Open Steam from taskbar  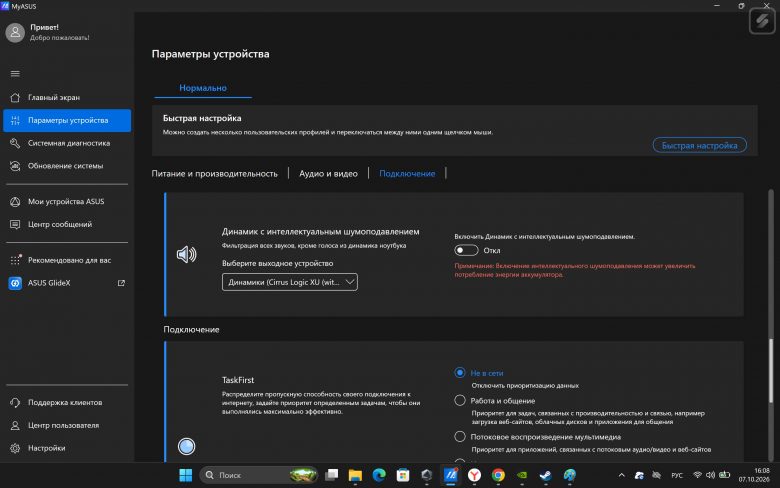pos(546,475)
